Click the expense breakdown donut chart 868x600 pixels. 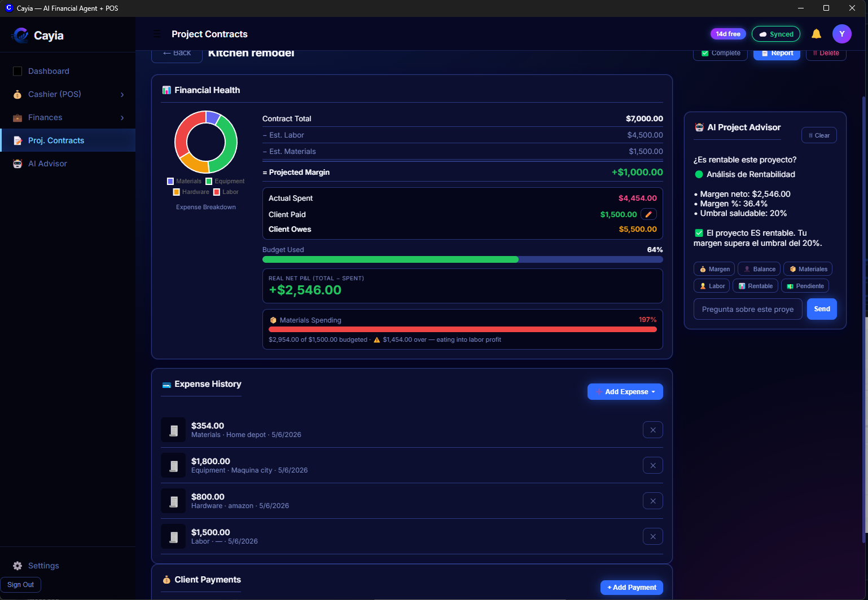click(x=206, y=142)
